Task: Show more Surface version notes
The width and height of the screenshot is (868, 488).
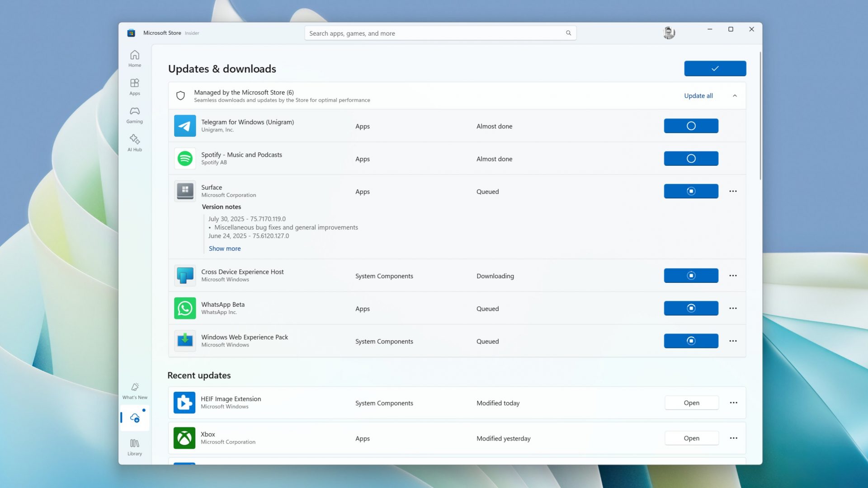Action: (x=225, y=248)
